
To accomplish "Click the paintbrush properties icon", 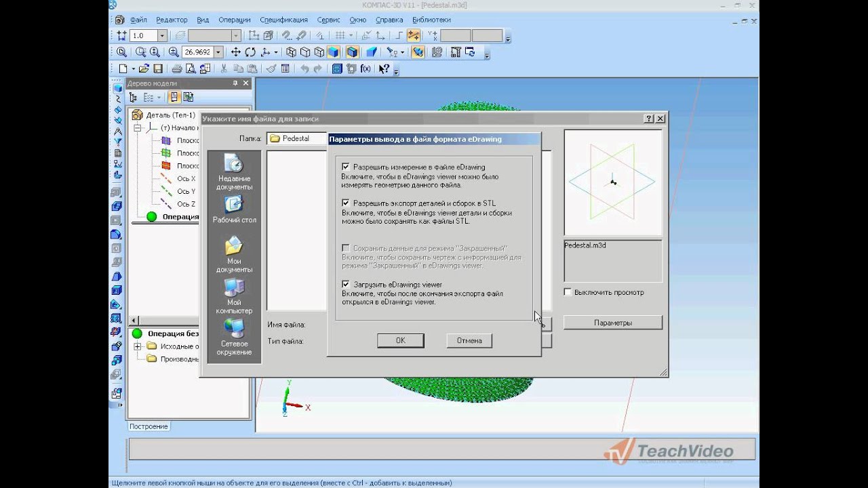I will [271, 68].
